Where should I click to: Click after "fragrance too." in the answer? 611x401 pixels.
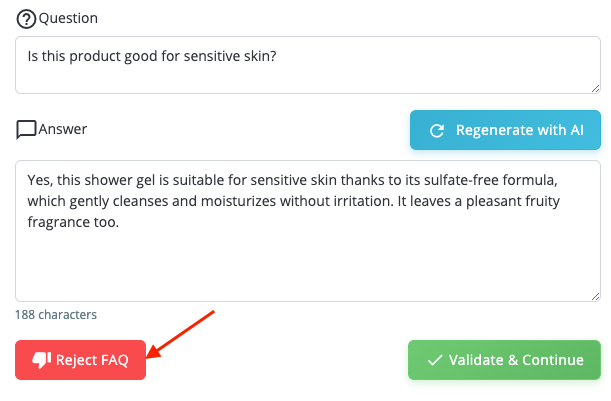pyautogui.click(x=120, y=223)
